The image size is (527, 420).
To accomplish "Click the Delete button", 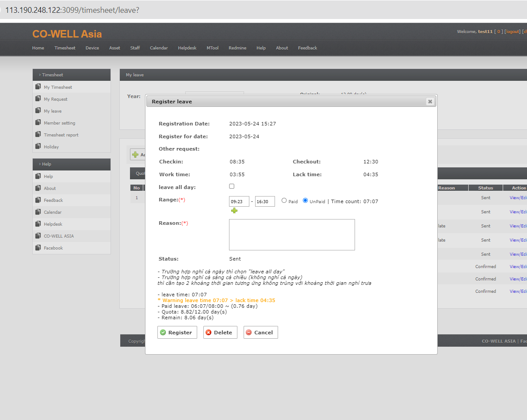I will [220, 333].
